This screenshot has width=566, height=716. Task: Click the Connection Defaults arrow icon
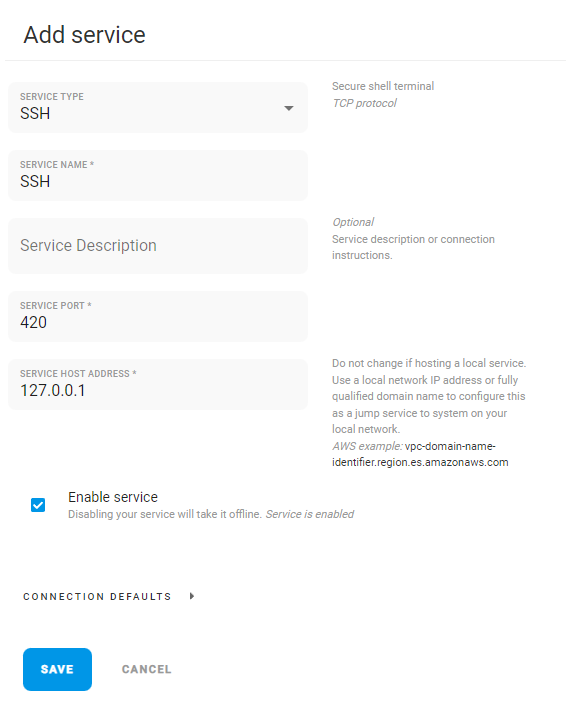[x=192, y=596]
